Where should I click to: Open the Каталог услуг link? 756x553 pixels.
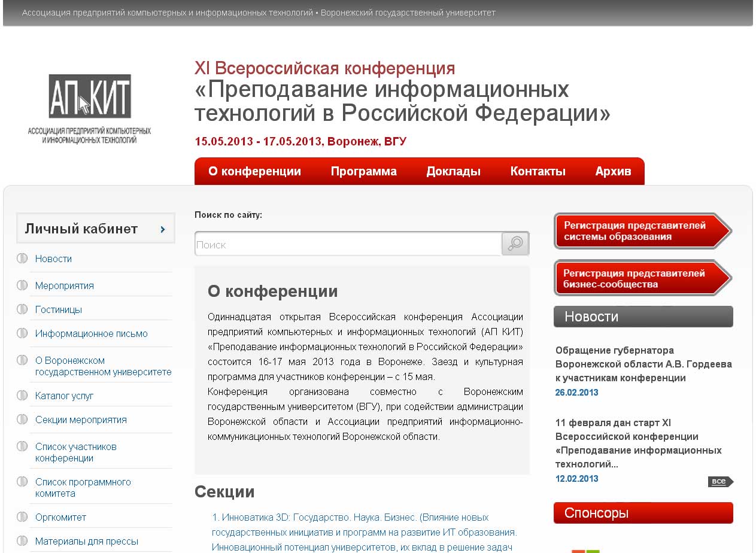(x=64, y=396)
